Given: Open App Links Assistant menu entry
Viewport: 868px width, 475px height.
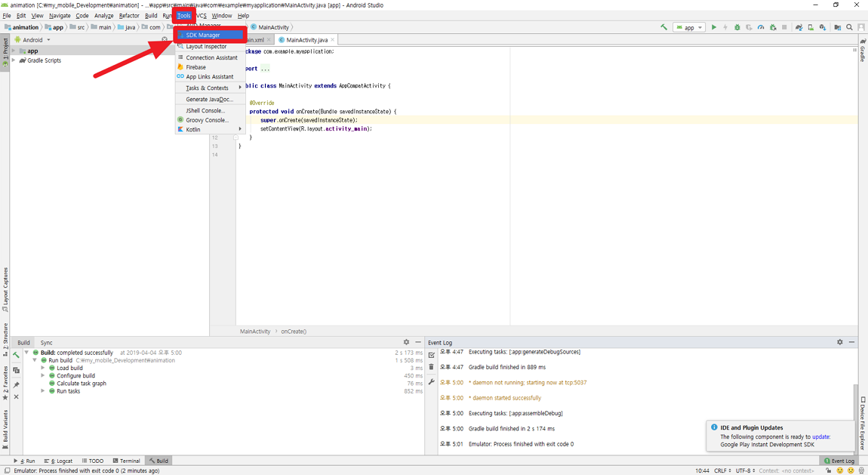Looking at the screenshot, I should [x=211, y=77].
